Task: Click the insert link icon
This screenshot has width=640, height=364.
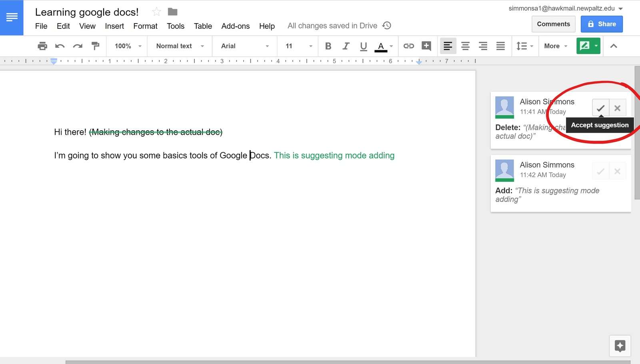Action: [408, 46]
